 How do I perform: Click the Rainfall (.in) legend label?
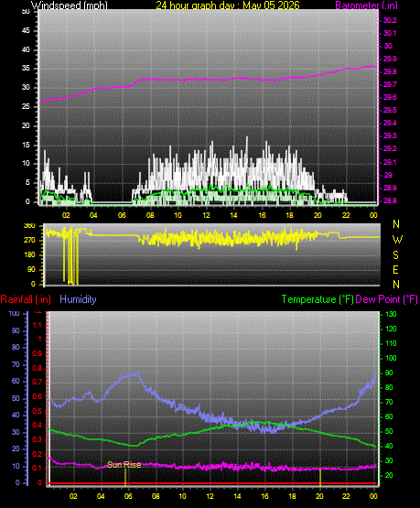pos(26,299)
